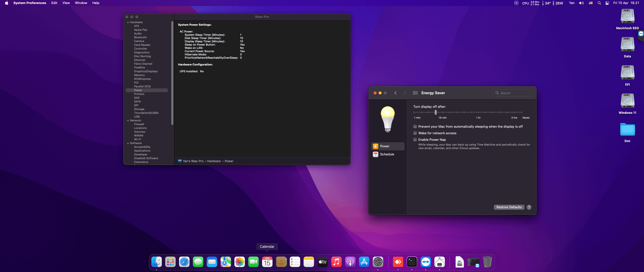Launch Apple TV from the Dock
Screen dimensions: 644x272
323,262
